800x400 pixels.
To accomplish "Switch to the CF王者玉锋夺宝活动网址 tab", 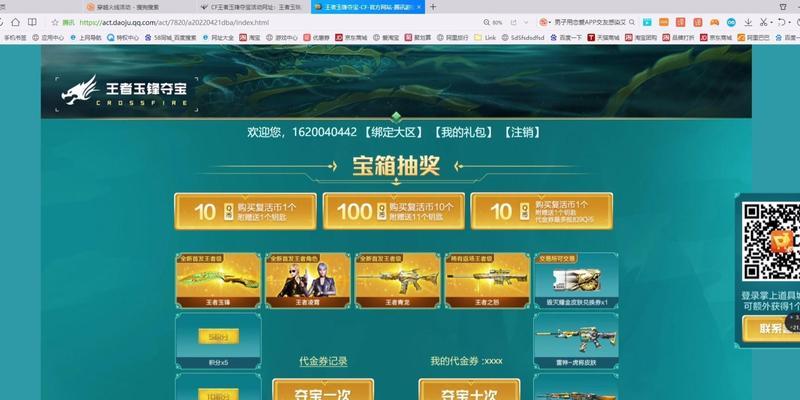I will pos(253,7).
